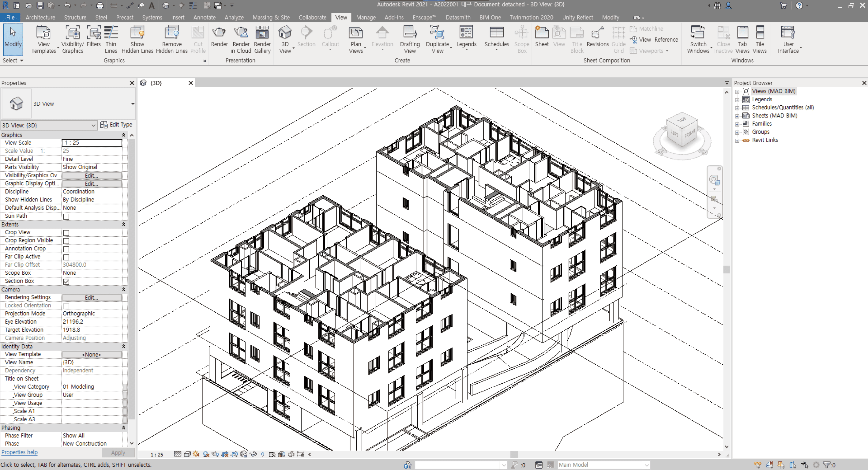868x470 pixels.
Task: Toggle the Crop View checkbox
Action: coord(66,233)
